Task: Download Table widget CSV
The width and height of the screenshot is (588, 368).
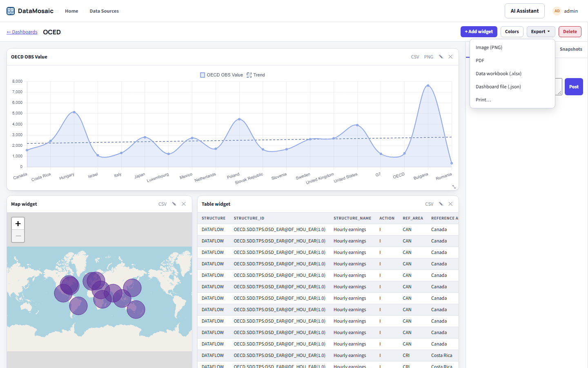Action: coord(429,204)
